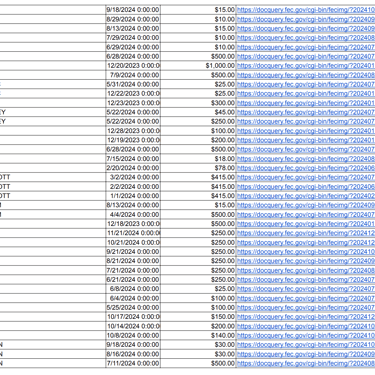The width and height of the screenshot is (375, 375).
Task: Select the date cell 8/29/2024 0:00:00
Action: [x=133, y=19]
